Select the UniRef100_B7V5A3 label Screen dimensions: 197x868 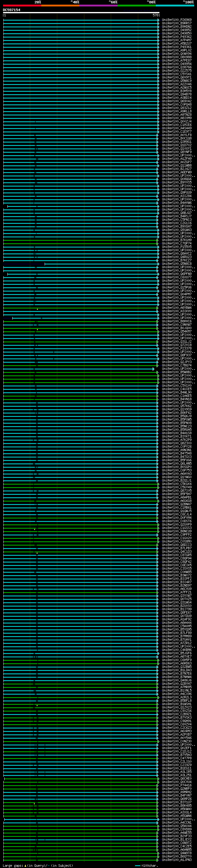pyautogui.click(x=176, y=755)
